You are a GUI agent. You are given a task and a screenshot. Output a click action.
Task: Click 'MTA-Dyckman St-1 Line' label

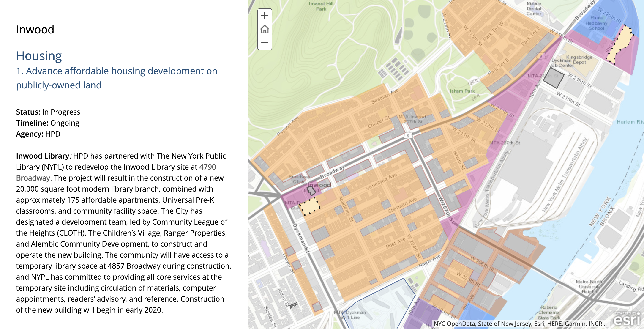click(x=350, y=315)
